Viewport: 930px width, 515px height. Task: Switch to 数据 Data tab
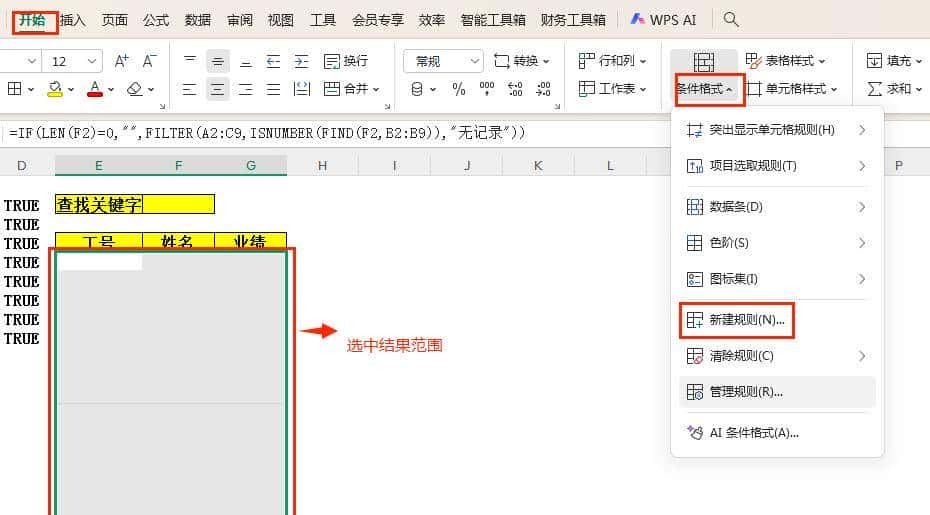pos(198,20)
